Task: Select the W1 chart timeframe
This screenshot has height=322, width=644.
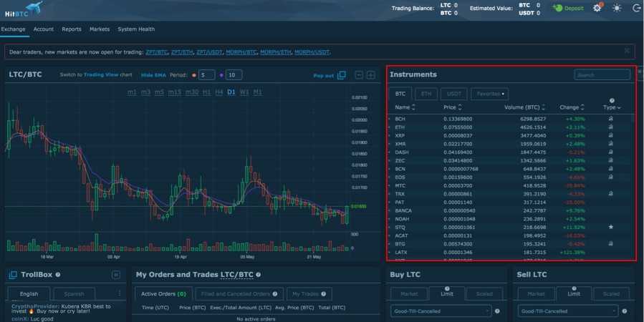Action: pos(244,92)
